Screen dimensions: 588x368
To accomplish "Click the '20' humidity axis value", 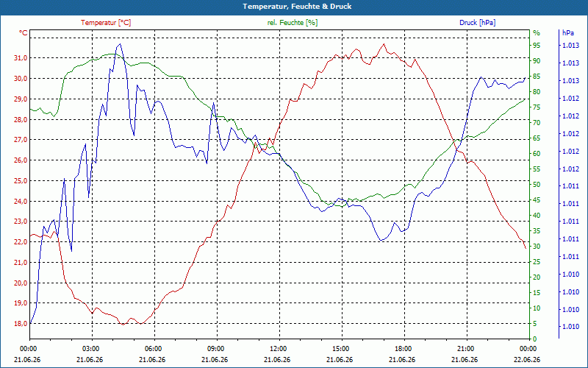I will coord(537,277).
